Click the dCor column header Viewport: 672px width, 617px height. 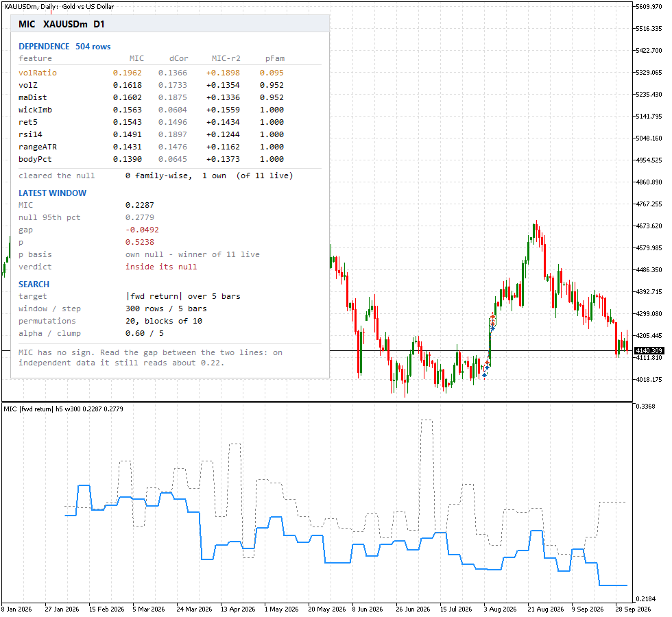click(x=179, y=58)
